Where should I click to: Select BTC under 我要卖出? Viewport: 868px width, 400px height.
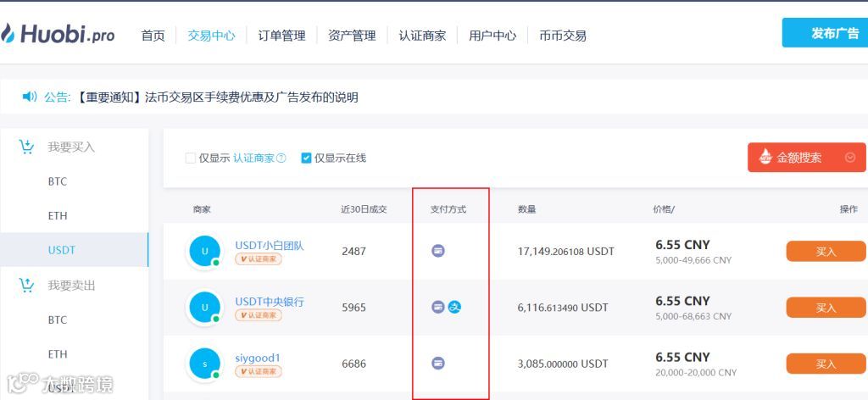tap(58, 319)
